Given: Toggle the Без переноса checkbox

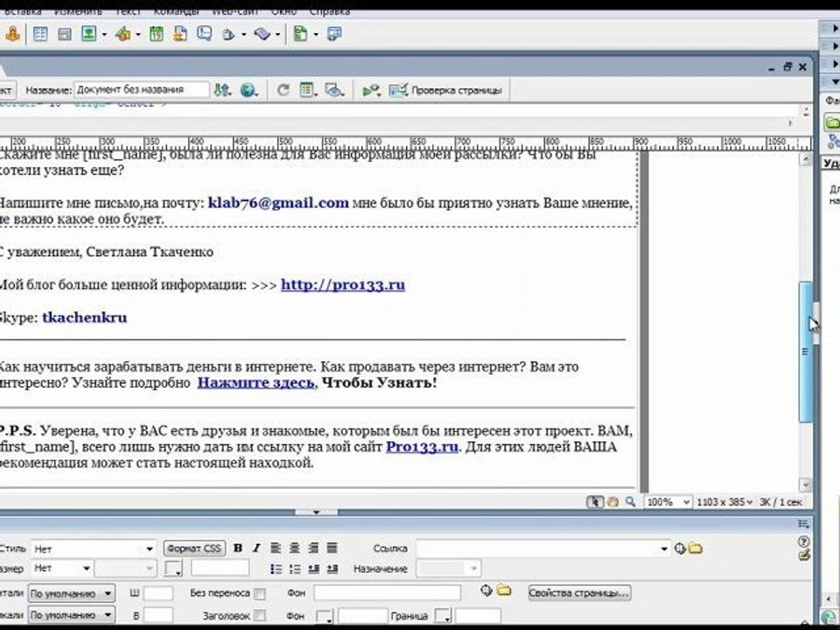Looking at the screenshot, I should click(259, 593).
